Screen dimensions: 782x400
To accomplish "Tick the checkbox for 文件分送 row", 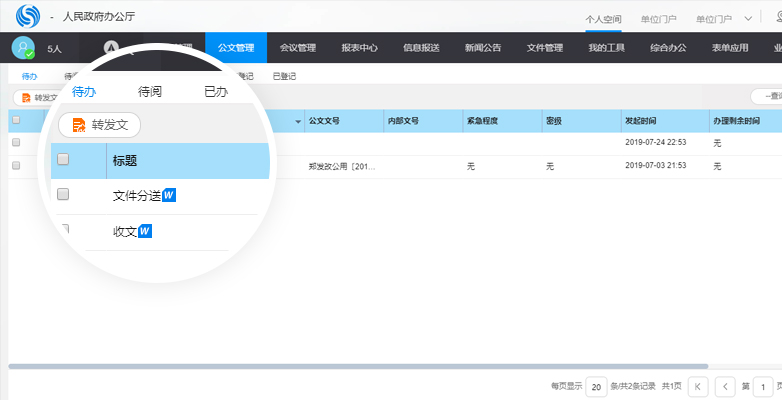I will click(x=63, y=194).
